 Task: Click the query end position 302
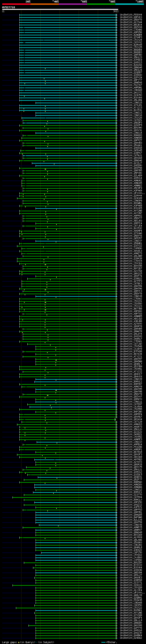115,11
